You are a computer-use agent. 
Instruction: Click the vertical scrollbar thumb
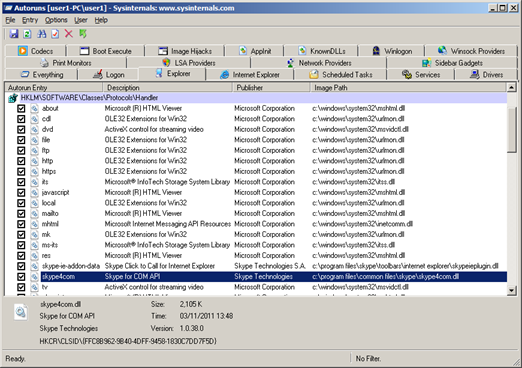(x=512, y=129)
